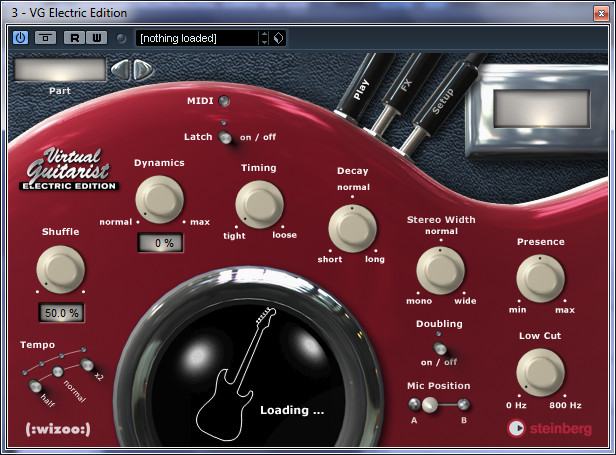616x455 pixels.
Task: Click the Virtual Guitarist Electric Edition logo
Action: (x=69, y=169)
